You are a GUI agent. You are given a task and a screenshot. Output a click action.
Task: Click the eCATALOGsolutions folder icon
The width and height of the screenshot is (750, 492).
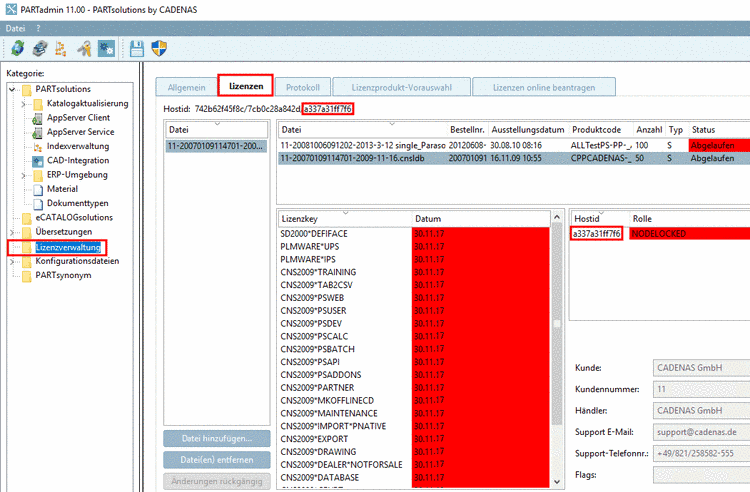(27, 218)
